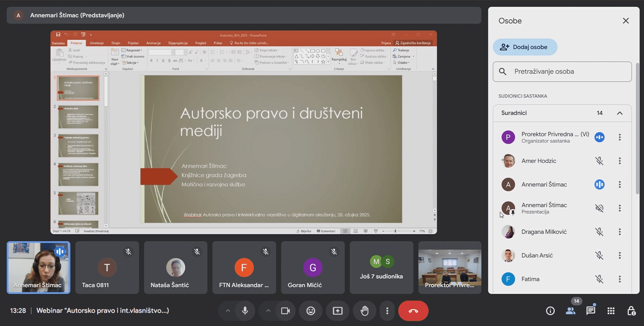Expand audio settings arrow beside microphone
Screen dimensions: 644x326
(228, 311)
